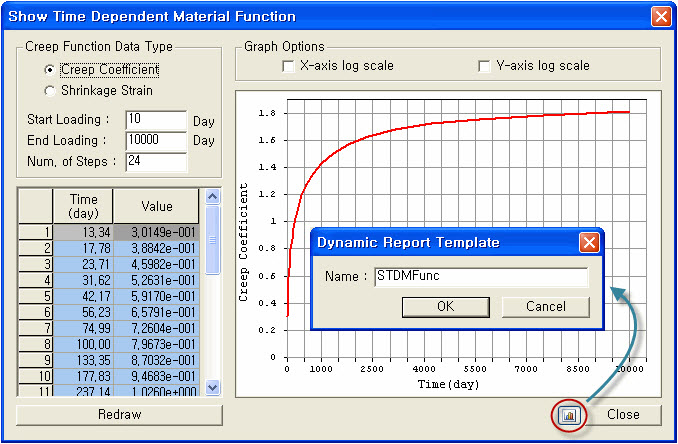Screen dimensions: 678x444
Task: Click the Close button at bottom right
Action: pos(622,414)
